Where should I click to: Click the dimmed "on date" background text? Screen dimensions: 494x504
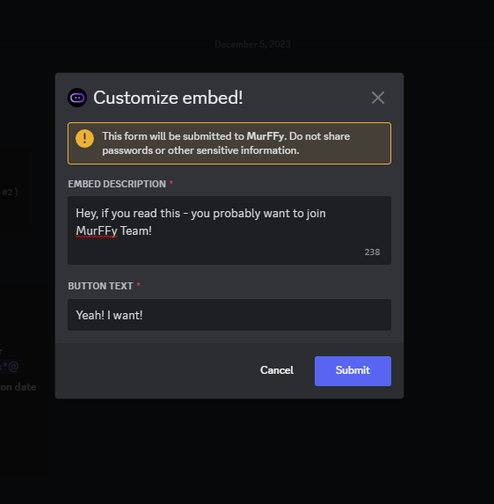click(x=18, y=387)
